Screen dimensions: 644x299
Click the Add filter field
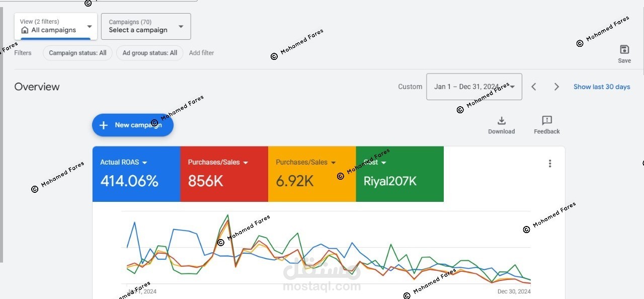201,53
